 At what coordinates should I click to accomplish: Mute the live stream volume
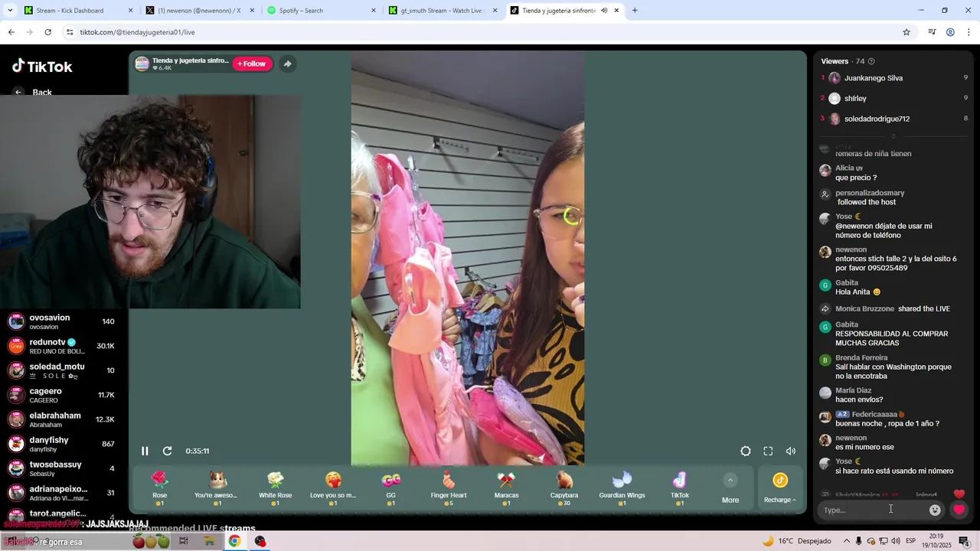[791, 452]
